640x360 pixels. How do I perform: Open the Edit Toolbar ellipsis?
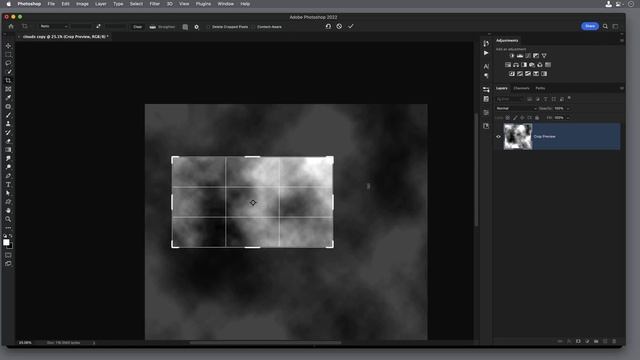click(x=8, y=228)
